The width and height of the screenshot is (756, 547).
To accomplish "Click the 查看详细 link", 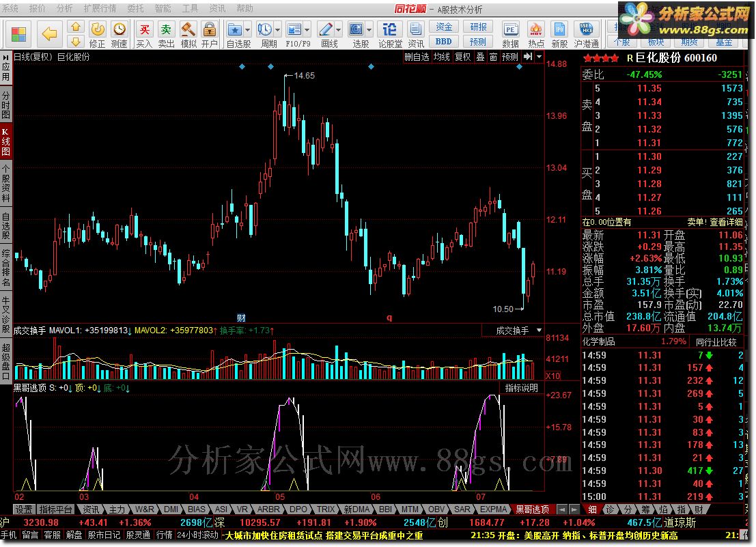I will pos(726,222).
